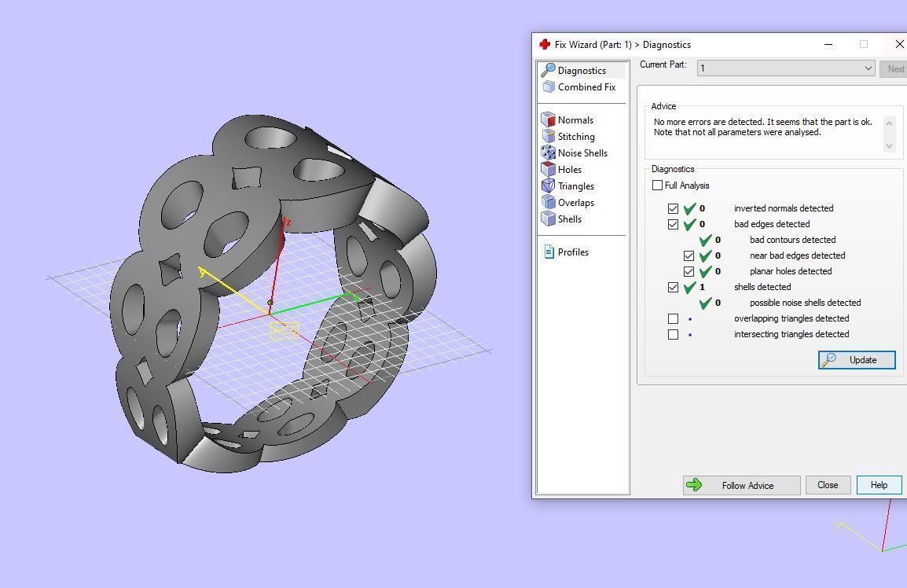
Task: Click the Profiles document icon
Action: tap(549, 252)
